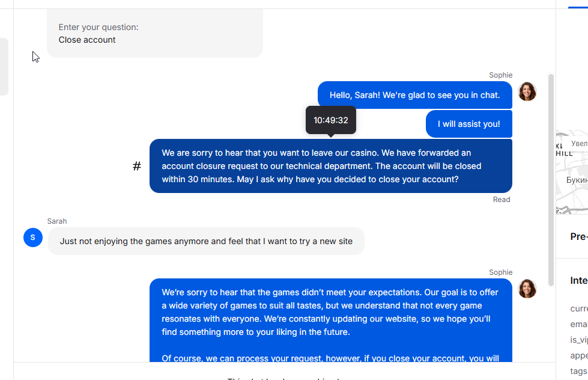The height and width of the screenshot is (380, 588).
Task: Click Sophie's avatar beside the games reply
Action: click(x=527, y=289)
